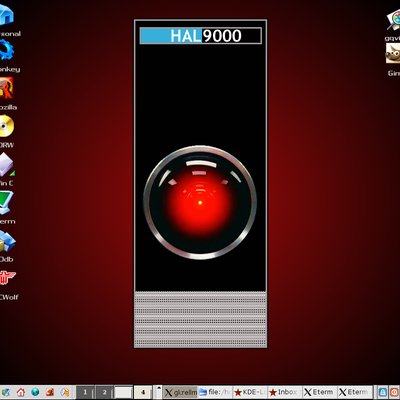Open the globe web browser panel icon
The width and height of the screenshot is (400, 400).
35,392
